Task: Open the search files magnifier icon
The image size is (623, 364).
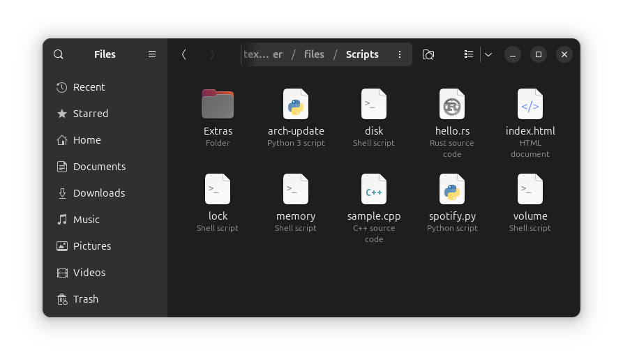Action: 59,54
